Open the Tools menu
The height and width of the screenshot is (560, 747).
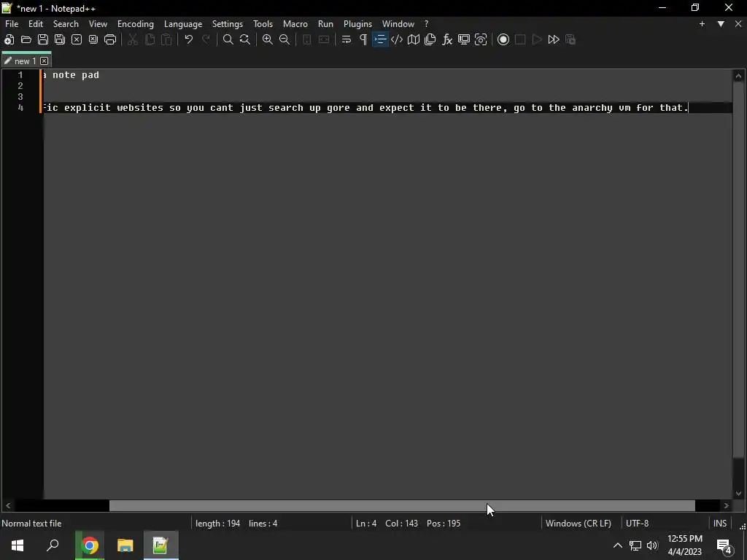tap(263, 24)
